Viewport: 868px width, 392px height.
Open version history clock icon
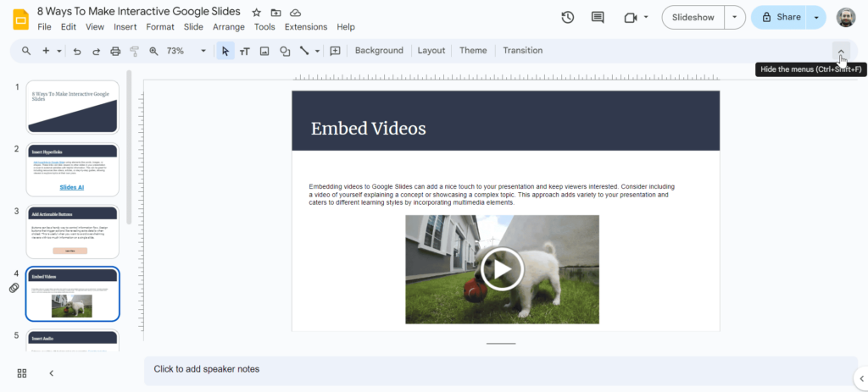coord(568,17)
